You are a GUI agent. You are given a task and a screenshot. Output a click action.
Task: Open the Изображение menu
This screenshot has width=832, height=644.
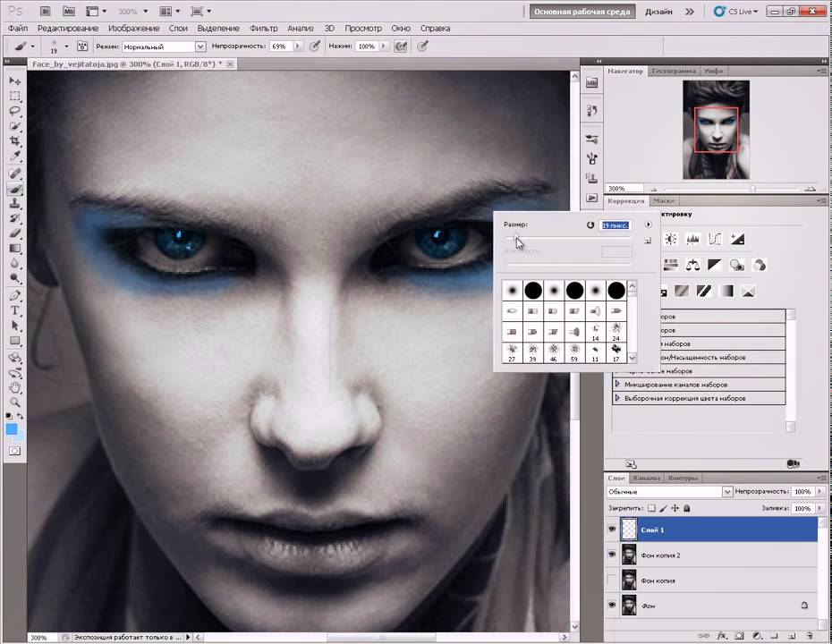(x=133, y=28)
